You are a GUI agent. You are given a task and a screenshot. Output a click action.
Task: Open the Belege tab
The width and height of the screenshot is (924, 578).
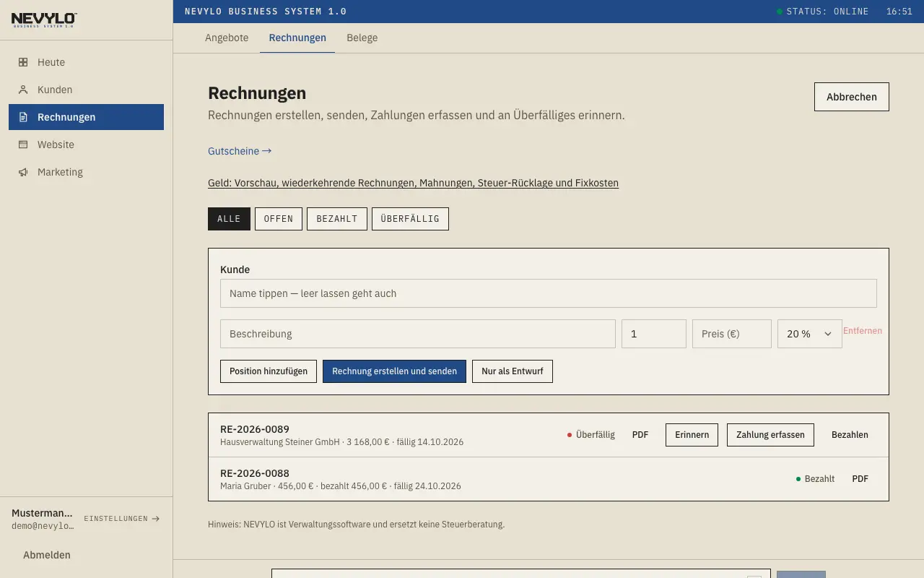[x=362, y=38]
